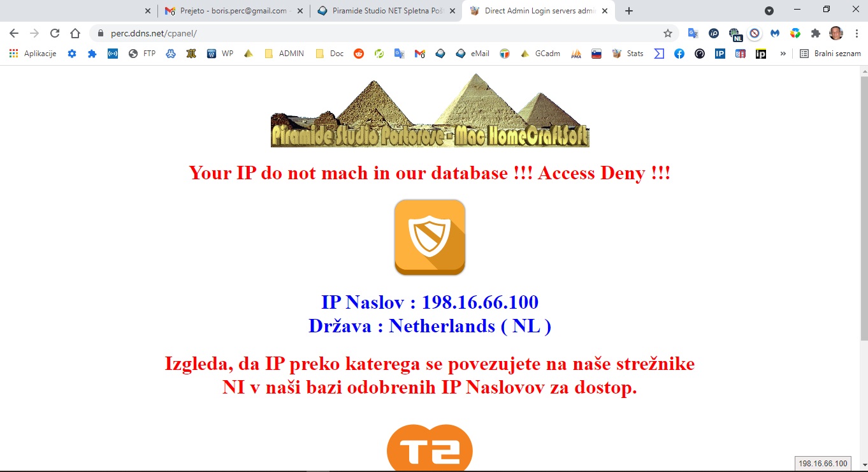Bookmark this page with the star icon
Screen dimensions: 868x472
[x=667, y=33]
